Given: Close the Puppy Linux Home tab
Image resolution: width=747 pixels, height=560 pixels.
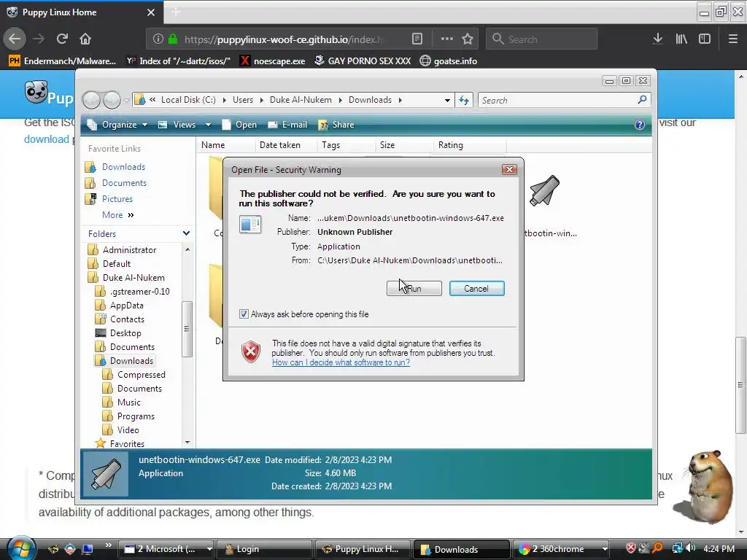Looking at the screenshot, I should [151, 12].
